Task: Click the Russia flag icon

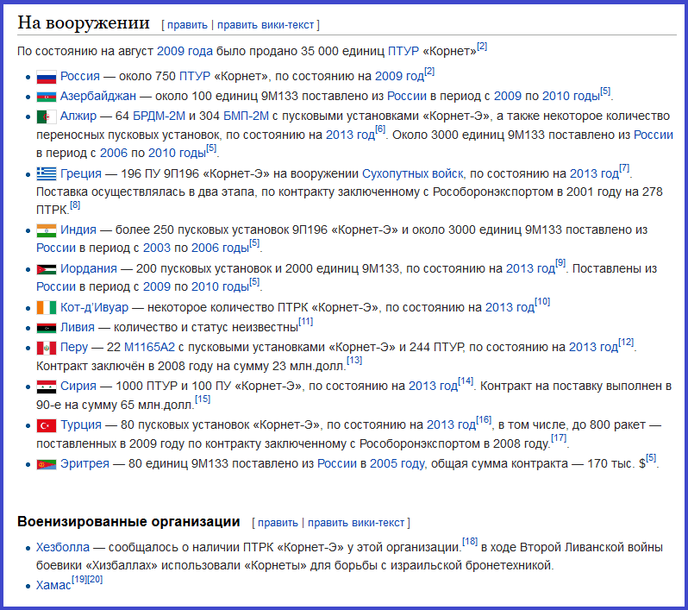Action: click(46, 77)
